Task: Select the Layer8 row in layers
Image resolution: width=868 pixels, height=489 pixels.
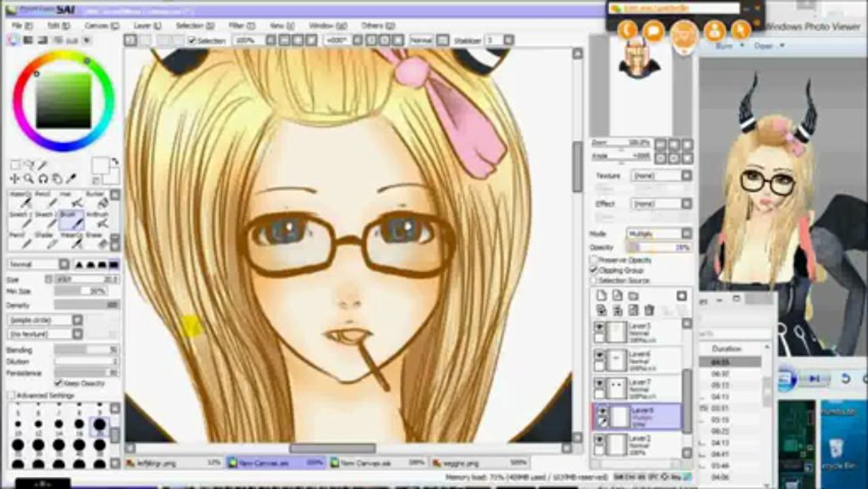Action: (637, 417)
